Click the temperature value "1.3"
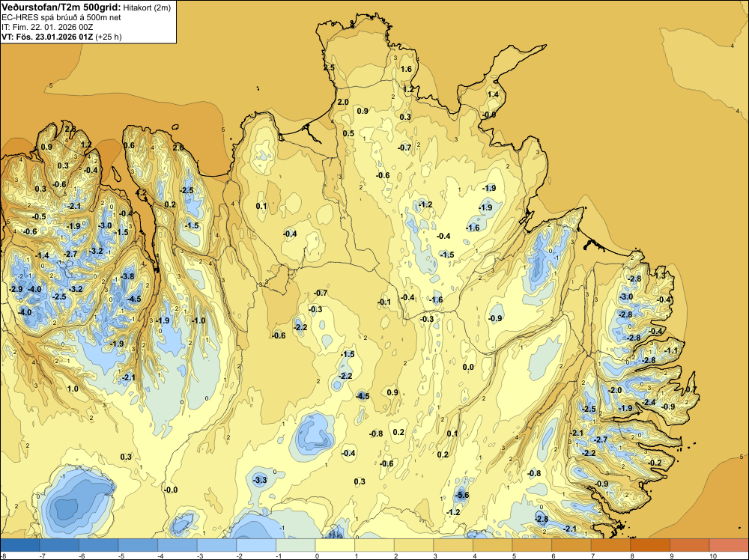Viewport: 749px width, 560px height. coord(660,276)
